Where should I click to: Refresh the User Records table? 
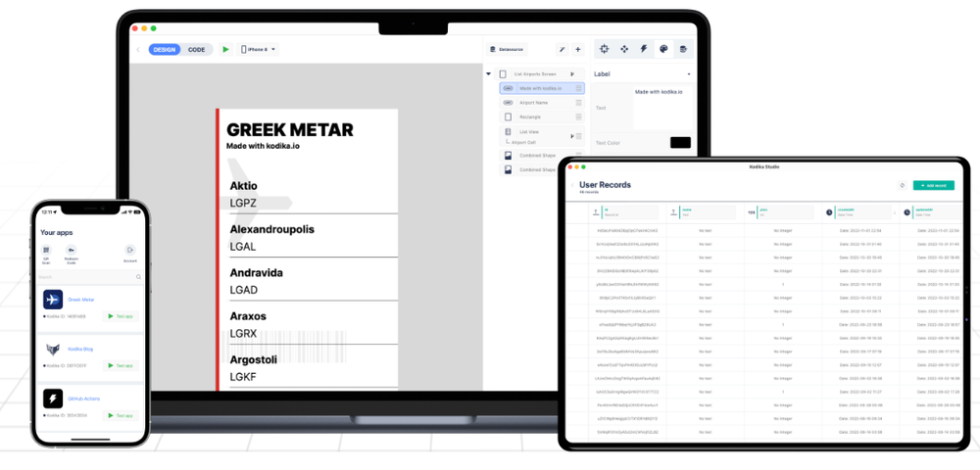point(902,185)
